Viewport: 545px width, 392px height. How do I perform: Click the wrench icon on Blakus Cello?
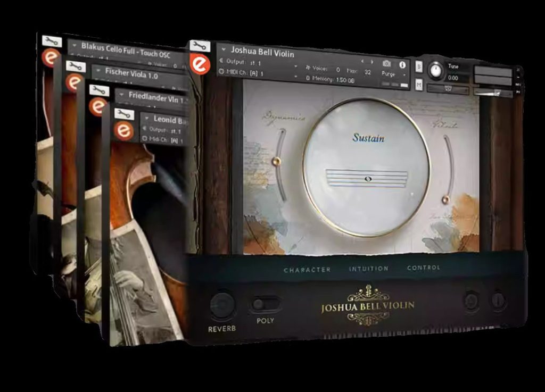(x=51, y=40)
